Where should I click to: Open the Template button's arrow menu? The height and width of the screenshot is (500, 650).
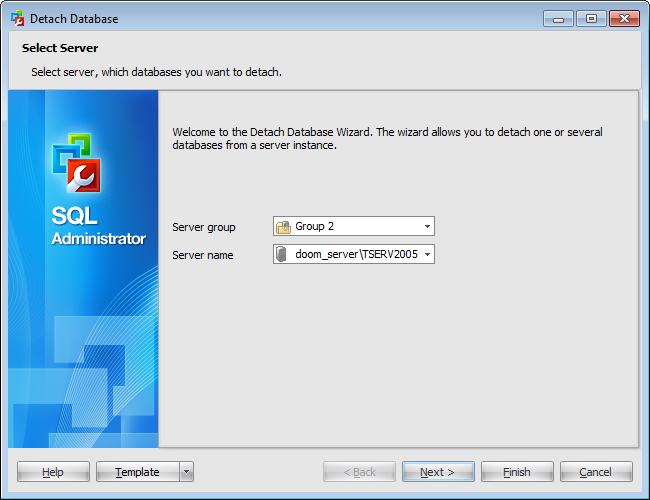tap(187, 472)
